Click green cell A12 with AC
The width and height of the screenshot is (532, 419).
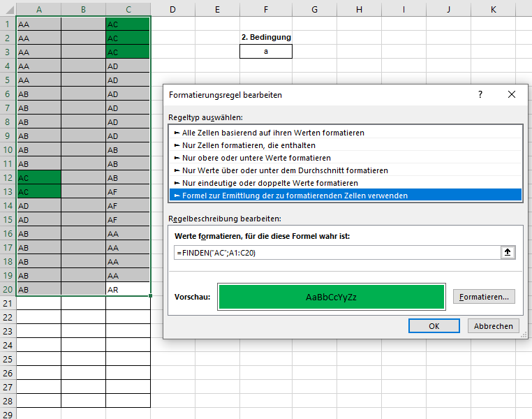(38, 178)
